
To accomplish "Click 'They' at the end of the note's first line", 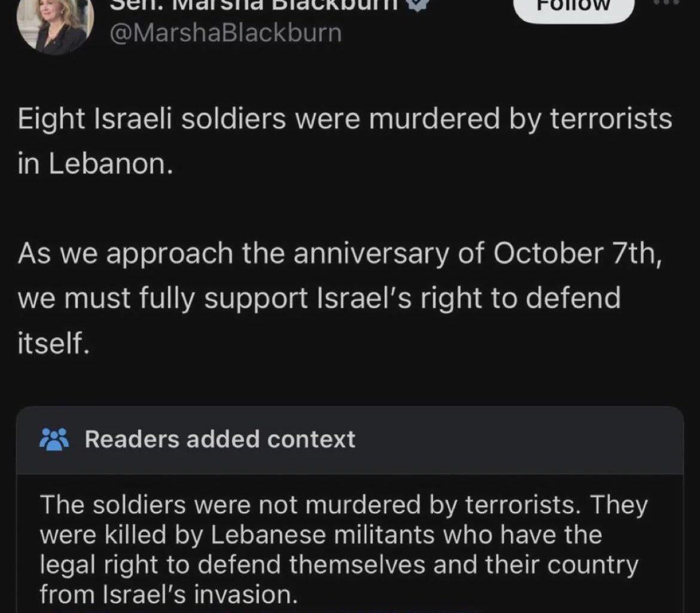I will 619,505.
